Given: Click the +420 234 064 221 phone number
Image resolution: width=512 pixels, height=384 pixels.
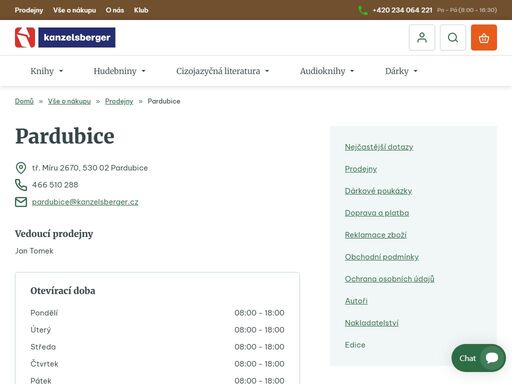Looking at the screenshot, I should click(x=402, y=10).
